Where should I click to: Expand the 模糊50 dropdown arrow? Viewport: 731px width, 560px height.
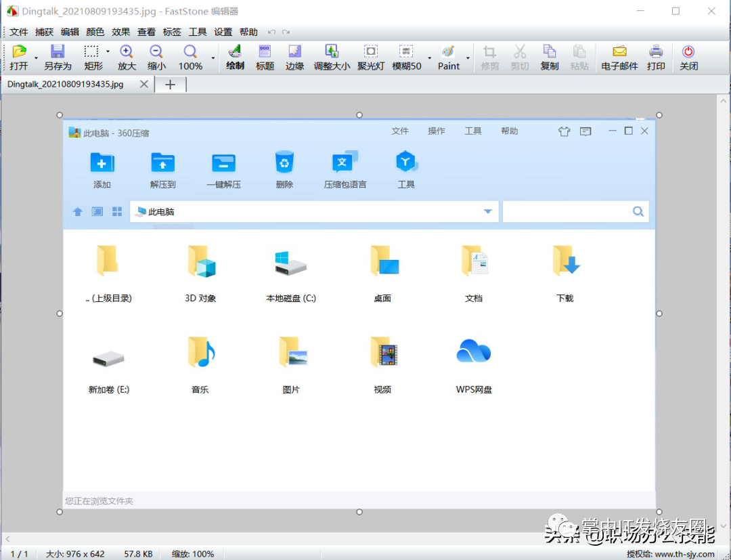pos(429,58)
